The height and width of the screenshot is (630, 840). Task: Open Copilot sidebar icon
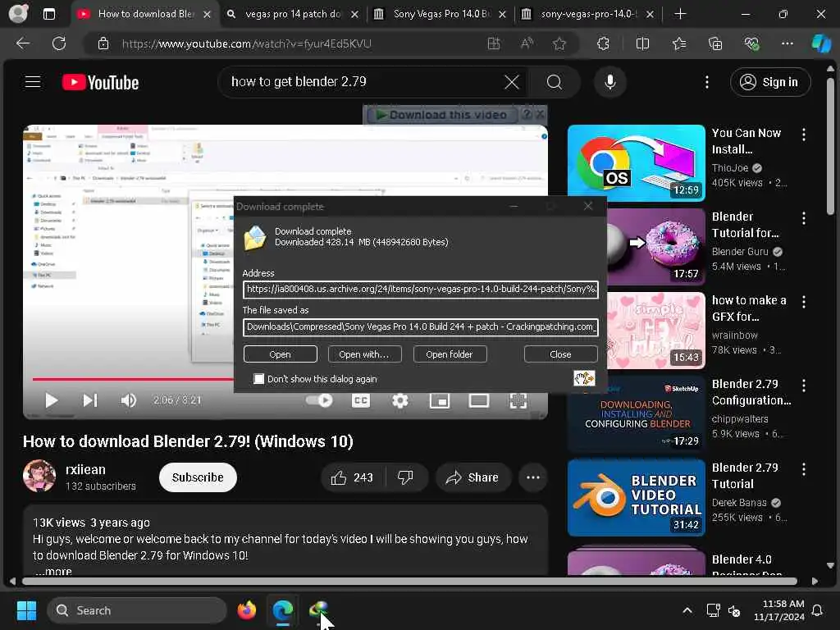coord(820,43)
